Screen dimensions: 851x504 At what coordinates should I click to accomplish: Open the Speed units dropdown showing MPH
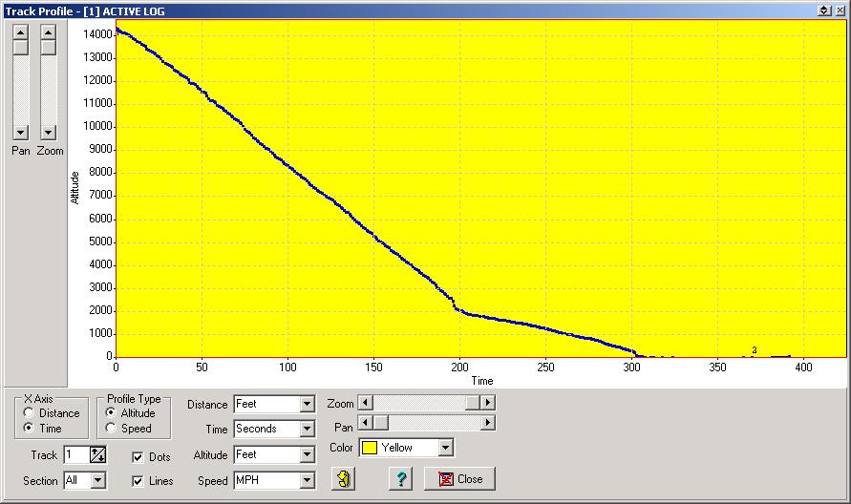307,481
